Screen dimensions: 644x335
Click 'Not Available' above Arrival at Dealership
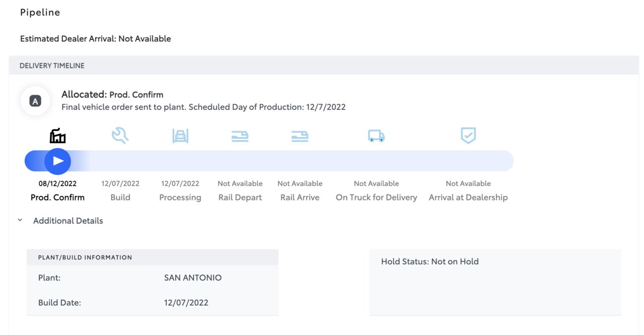pos(468,183)
